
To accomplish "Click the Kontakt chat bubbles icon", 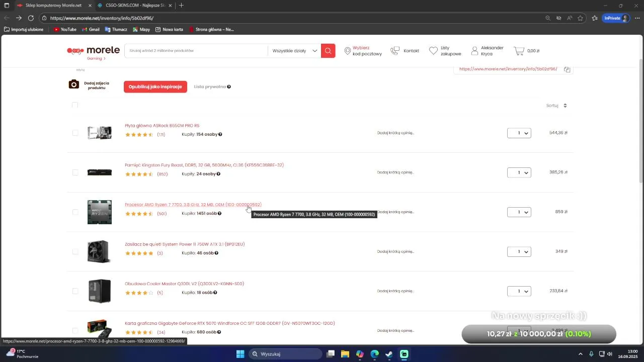I will pos(395,51).
